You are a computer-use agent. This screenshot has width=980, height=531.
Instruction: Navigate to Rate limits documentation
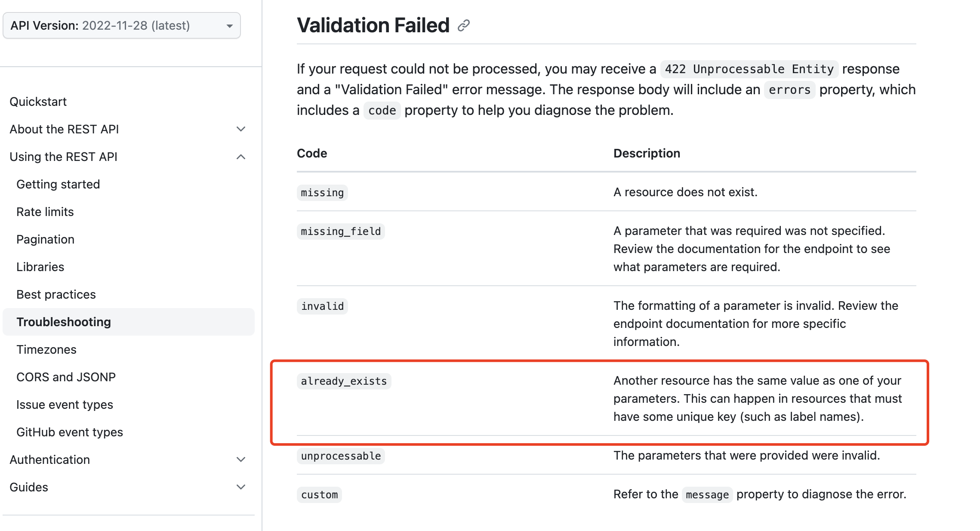[x=44, y=212]
